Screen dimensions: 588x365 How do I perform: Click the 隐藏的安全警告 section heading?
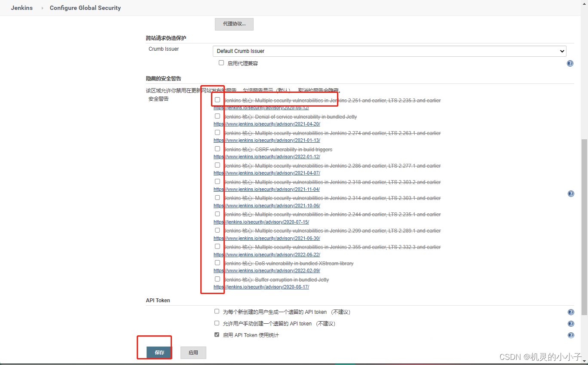point(163,79)
